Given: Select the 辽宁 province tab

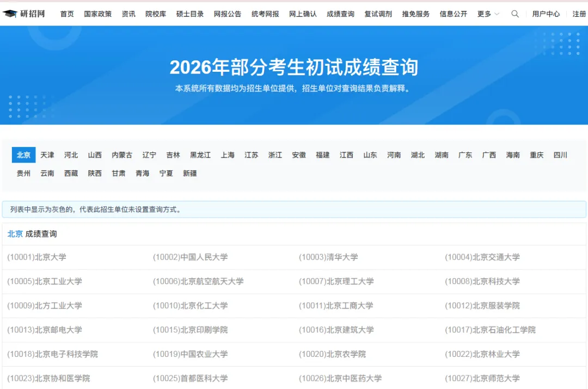Looking at the screenshot, I should (x=149, y=155).
